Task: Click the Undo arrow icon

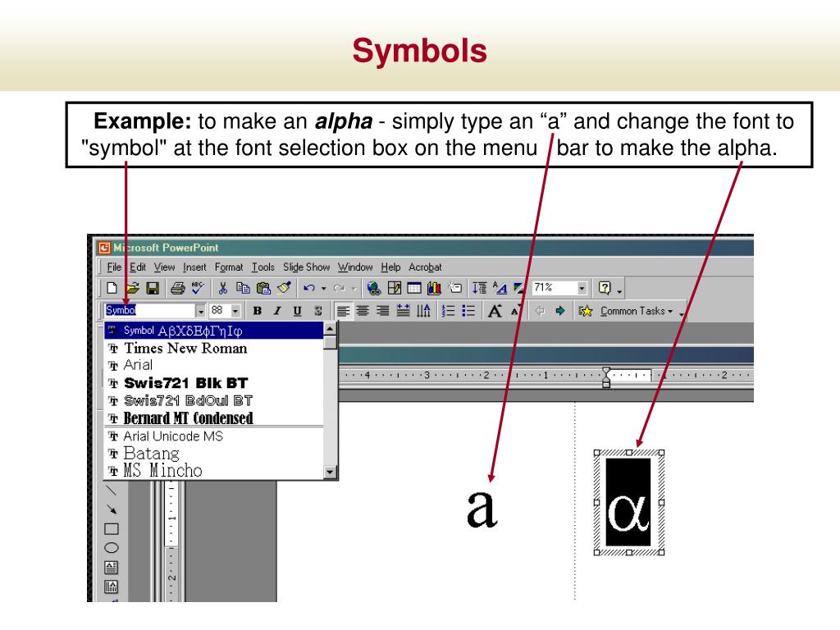Action: tap(308, 288)
